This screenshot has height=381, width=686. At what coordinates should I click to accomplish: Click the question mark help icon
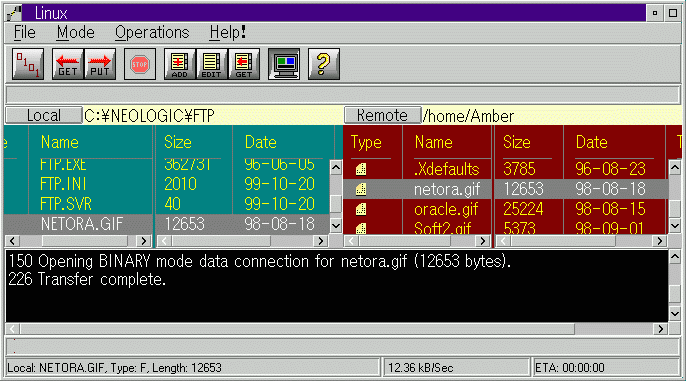[x=324, y=64]
